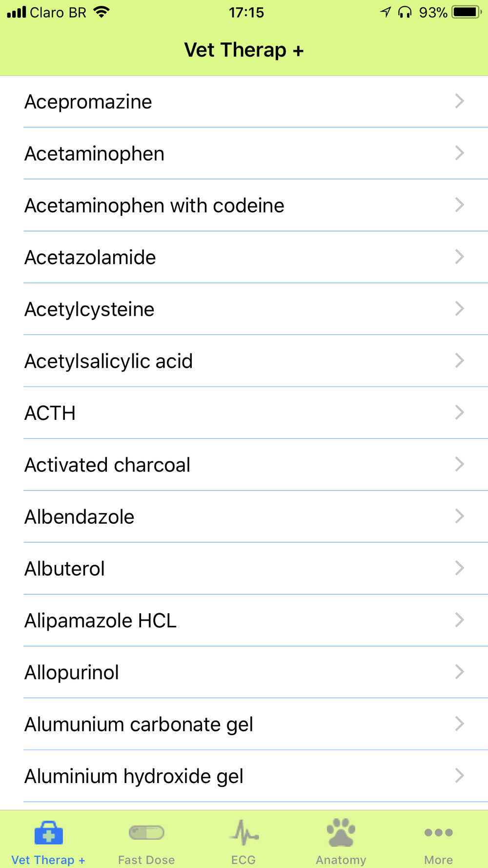
Task: Switch to the Anatomy tab label
Action: click(341, 860)
